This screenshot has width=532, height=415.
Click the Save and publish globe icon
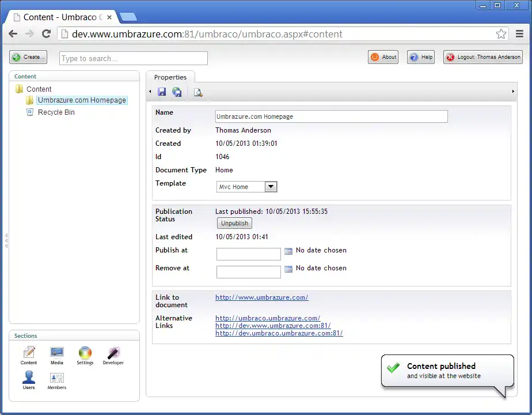177,92
